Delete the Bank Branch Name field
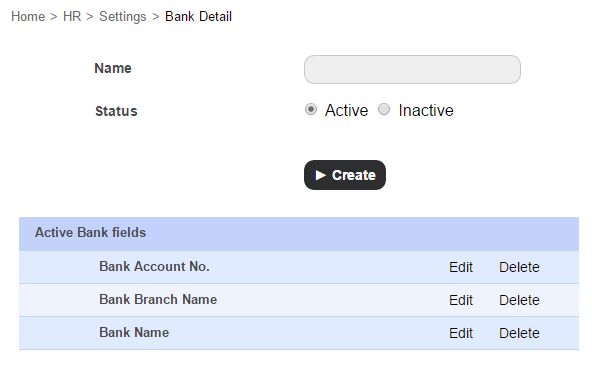 click(x=519, y=300)
